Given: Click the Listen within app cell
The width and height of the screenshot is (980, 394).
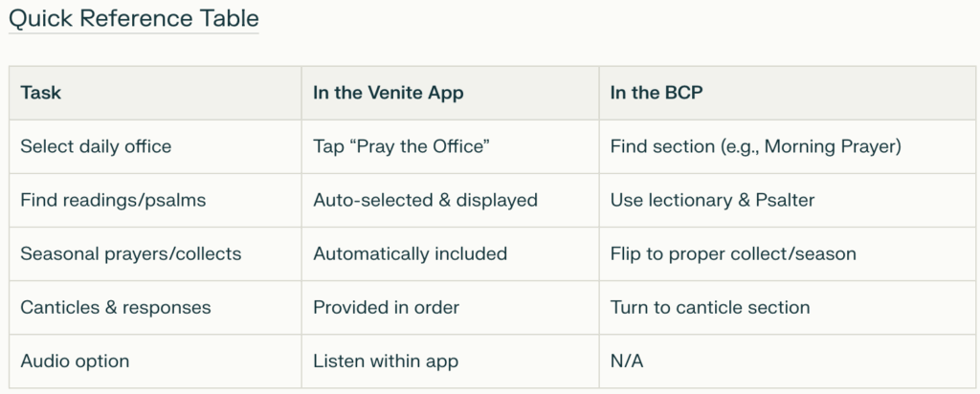Looking at the screenshot, I should point(450,361).
